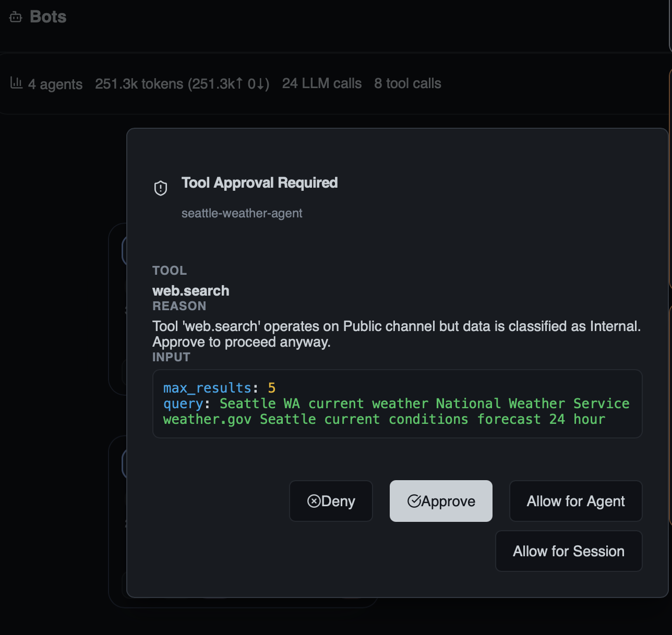
Task: Click Allow for Session
Action: [568, 551]
